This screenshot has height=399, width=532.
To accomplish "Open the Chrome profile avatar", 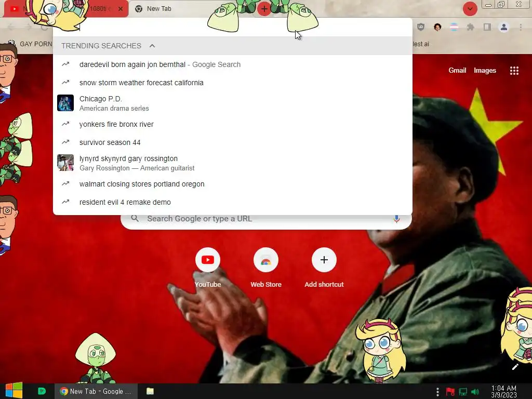I will click(504, 27).
